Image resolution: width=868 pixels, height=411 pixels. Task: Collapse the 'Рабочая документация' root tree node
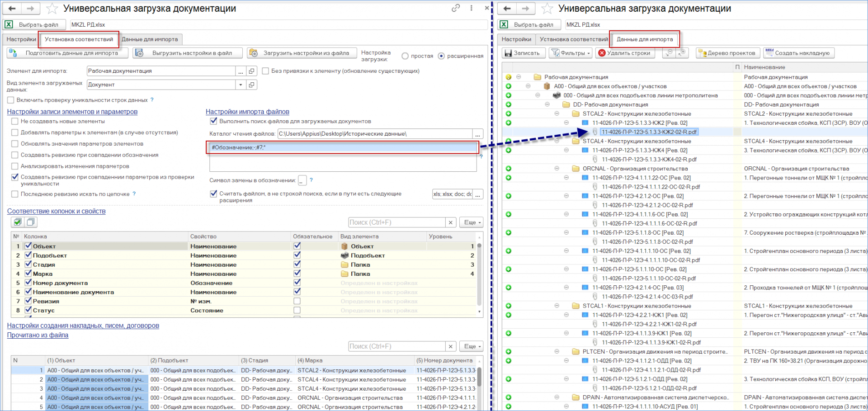(x=519, y=77)
